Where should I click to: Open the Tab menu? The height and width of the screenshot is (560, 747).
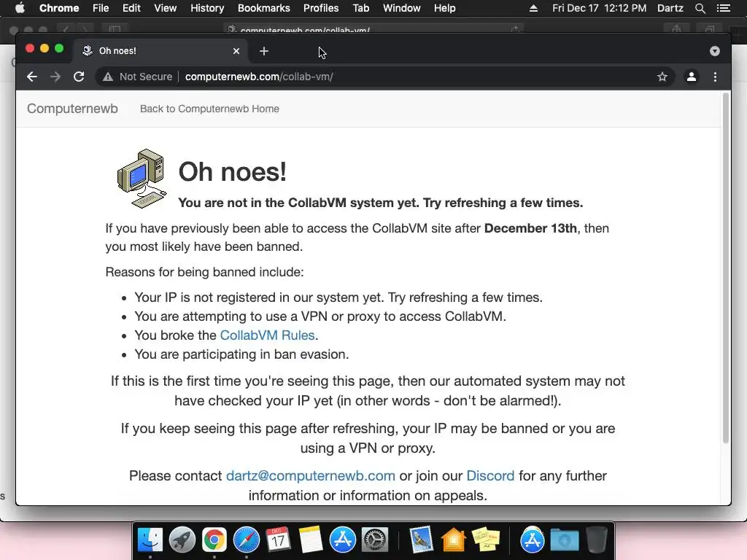click(x=360, y=8)
